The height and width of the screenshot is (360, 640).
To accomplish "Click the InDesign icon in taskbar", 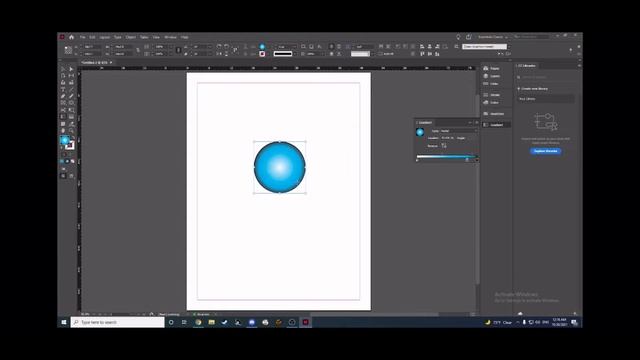I will tap(305, 322).
